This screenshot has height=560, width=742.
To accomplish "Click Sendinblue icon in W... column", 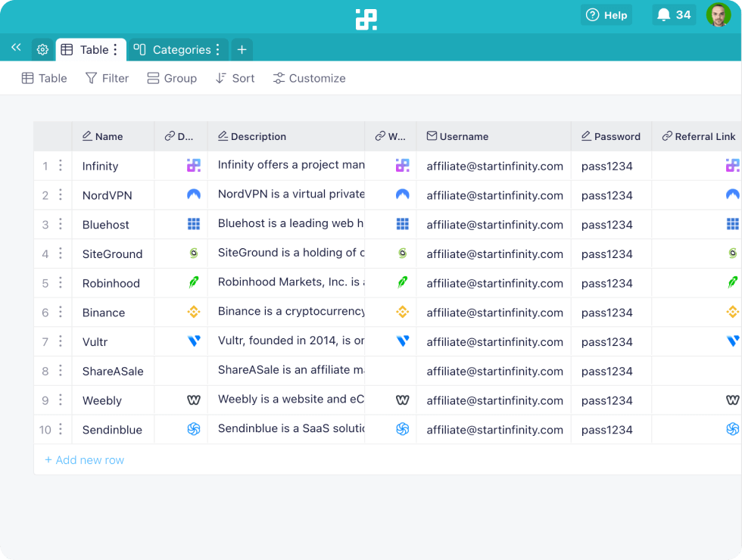I will 402,429.
